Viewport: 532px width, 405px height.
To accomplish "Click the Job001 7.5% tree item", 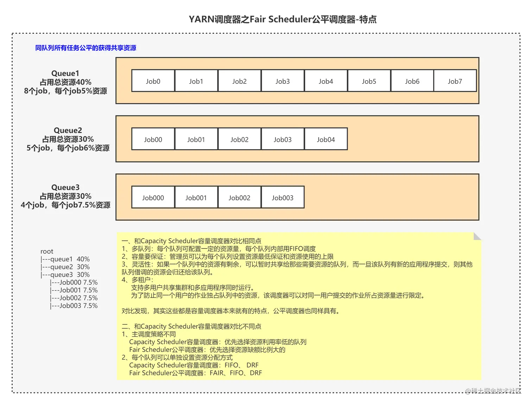I will coord(74,290).
